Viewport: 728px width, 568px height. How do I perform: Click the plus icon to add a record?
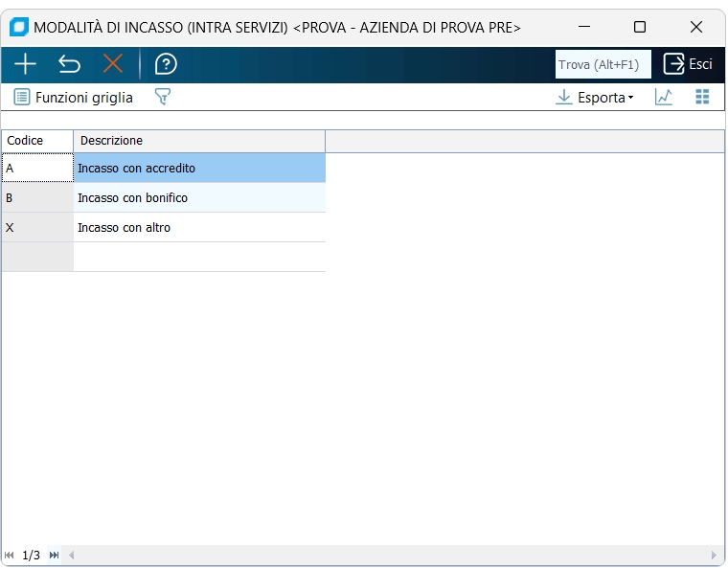point(25,64)
